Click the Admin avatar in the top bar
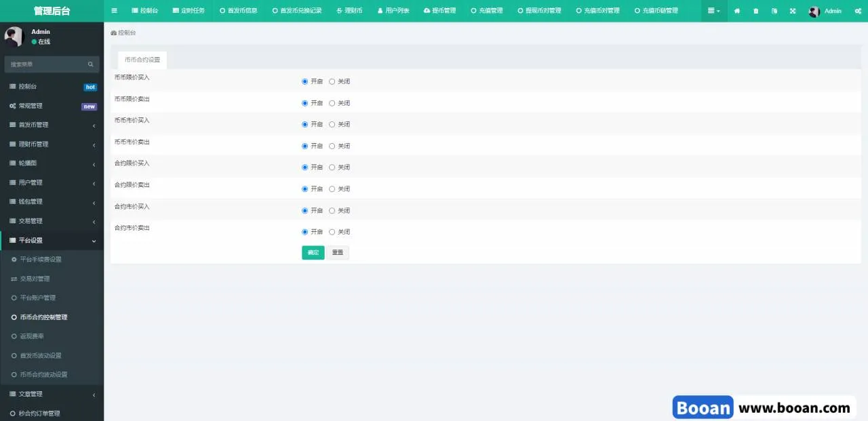868x421 pixels. pos(814,12)
